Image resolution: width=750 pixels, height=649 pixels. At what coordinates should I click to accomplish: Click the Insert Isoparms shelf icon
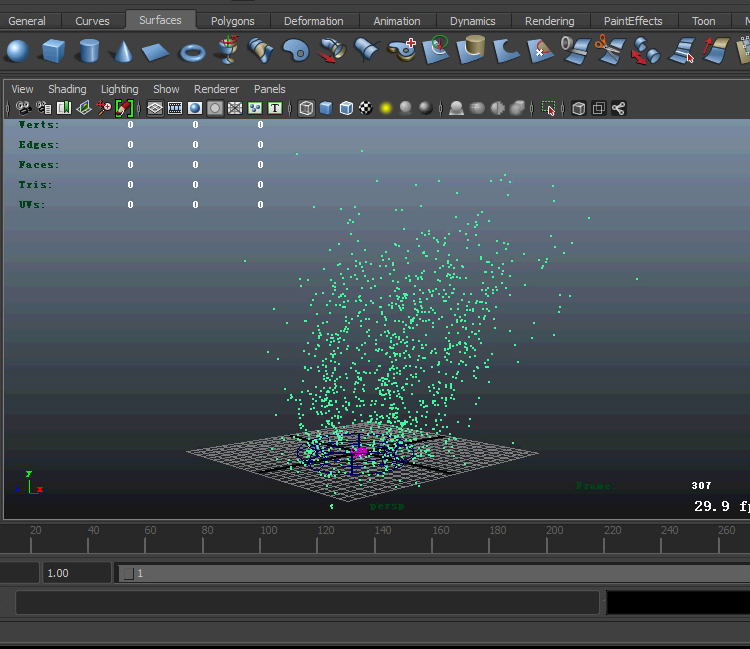682,51
